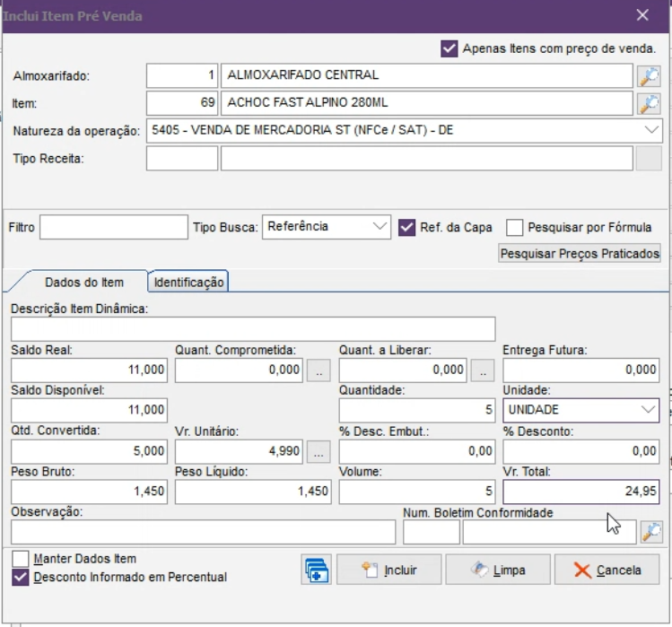
Task: Click Pesquisar Preços Praticados button
Action: (x=580, y=254)
